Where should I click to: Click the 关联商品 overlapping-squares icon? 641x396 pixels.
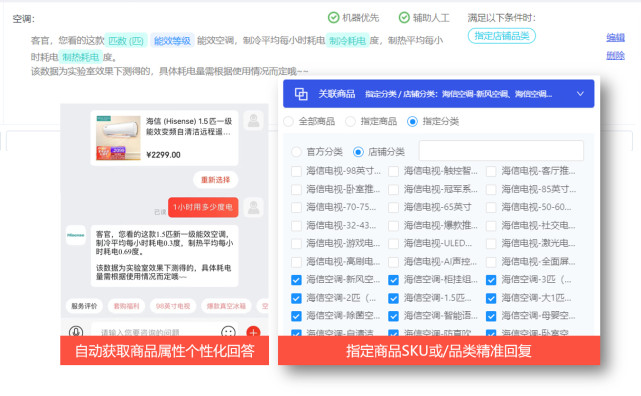[x=301, y=94]
